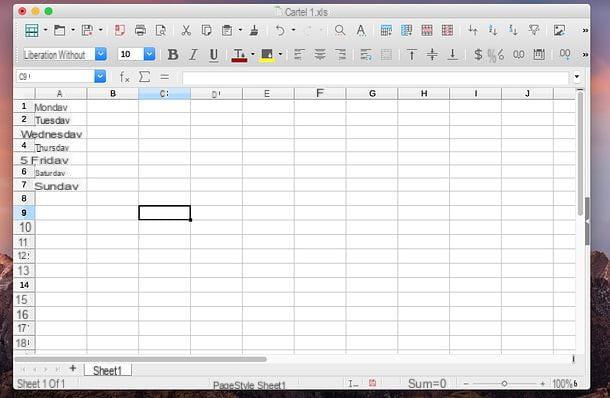The height and width of the screenshot is (398, 610).
Task: Merge and center cells icon
Action: point(386,54)
